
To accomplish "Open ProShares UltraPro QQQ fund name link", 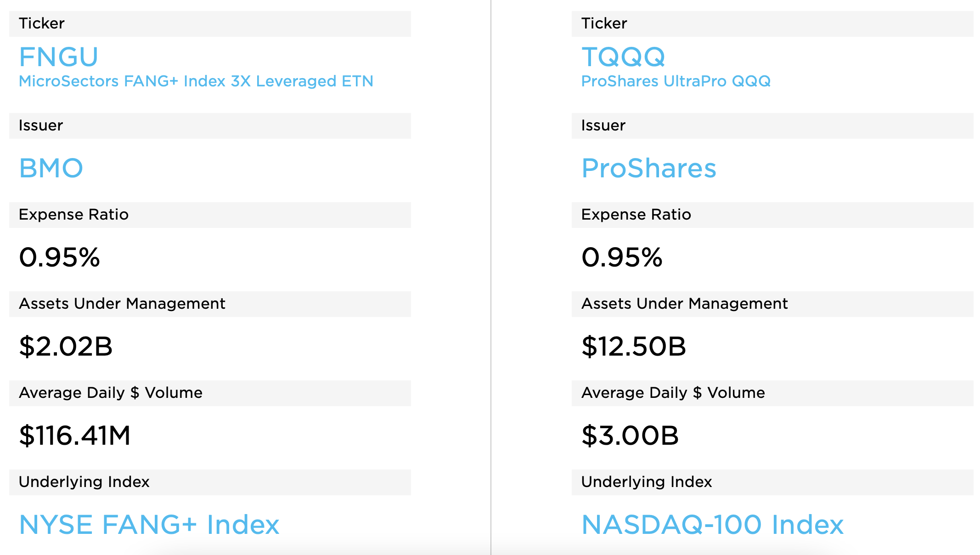I will coord(676,81).
